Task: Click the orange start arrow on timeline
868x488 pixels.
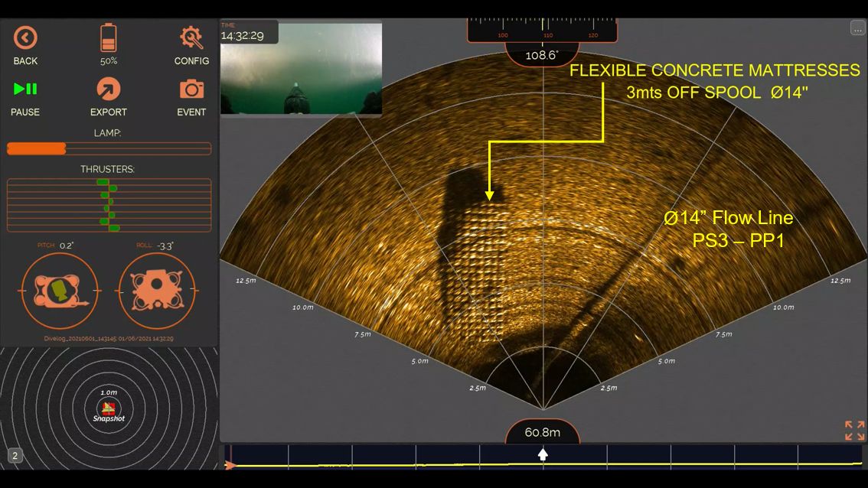Action: pos(230,464)
